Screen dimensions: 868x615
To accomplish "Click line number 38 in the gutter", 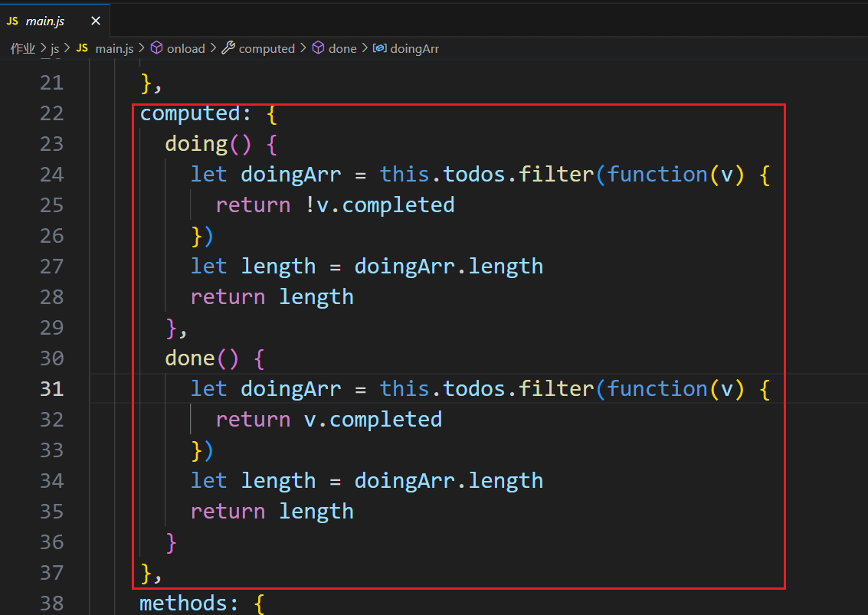I will [52, 603].
